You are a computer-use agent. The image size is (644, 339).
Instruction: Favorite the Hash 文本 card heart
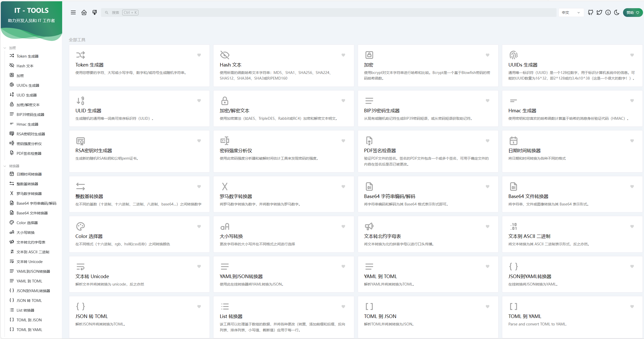coord(343,55)
